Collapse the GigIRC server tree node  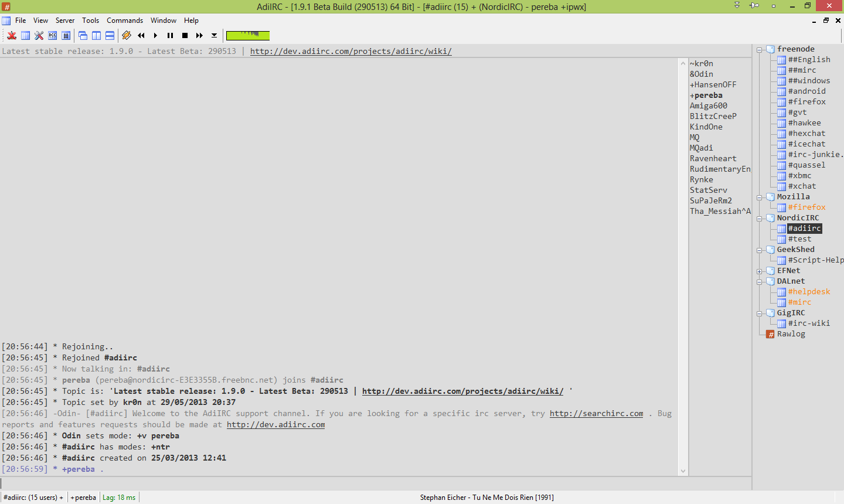[760, 314]
